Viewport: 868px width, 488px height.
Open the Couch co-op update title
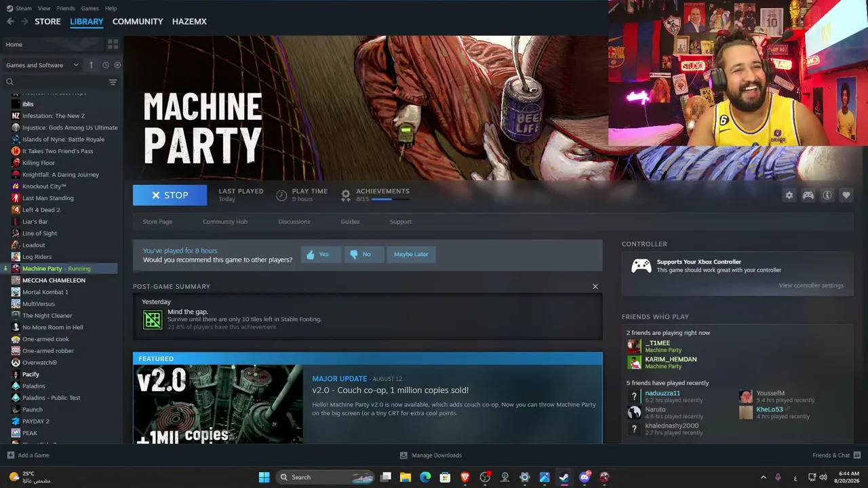pyautogui.click(x=391, y=390)
